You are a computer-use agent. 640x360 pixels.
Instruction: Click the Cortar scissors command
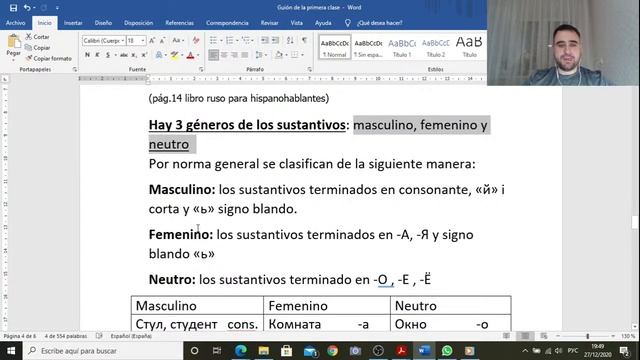point(37,37)
